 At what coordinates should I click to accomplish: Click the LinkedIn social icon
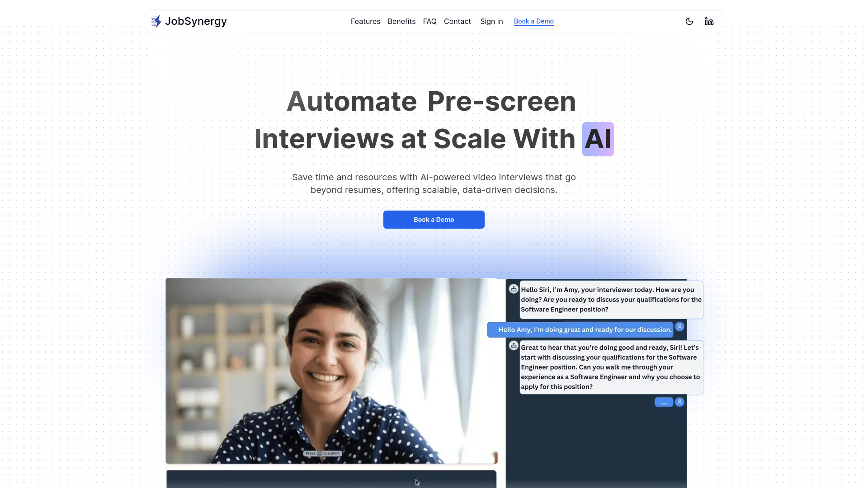(x=709, y=21)
